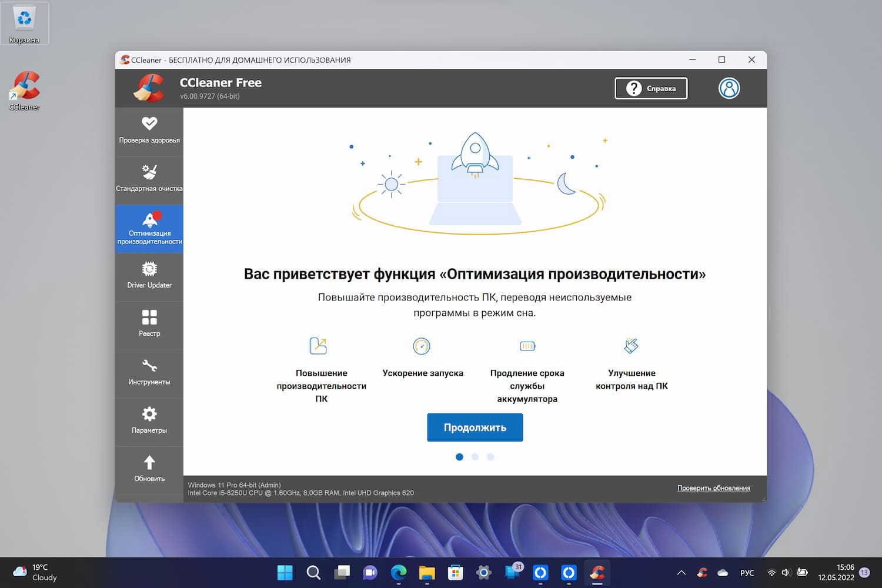Click the Ускорение запуска gauge icon
This screenshot has width=882, height=588.
click(422, 346)
